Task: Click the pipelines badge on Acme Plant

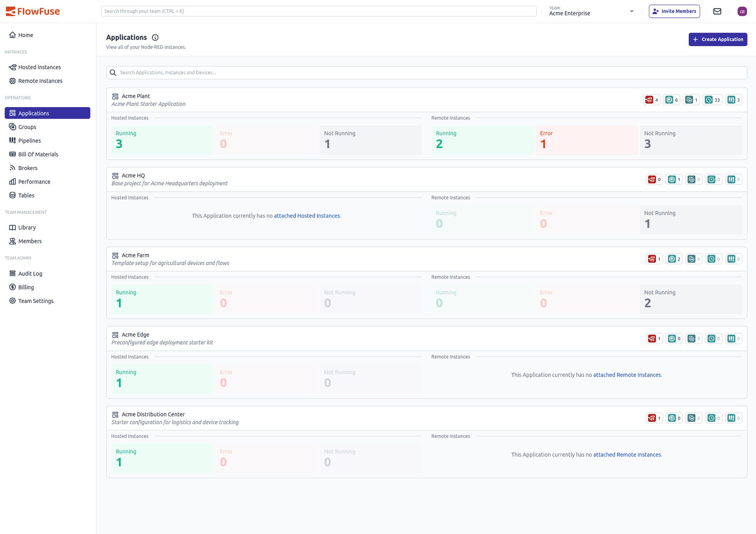Action: coord(733,100)
